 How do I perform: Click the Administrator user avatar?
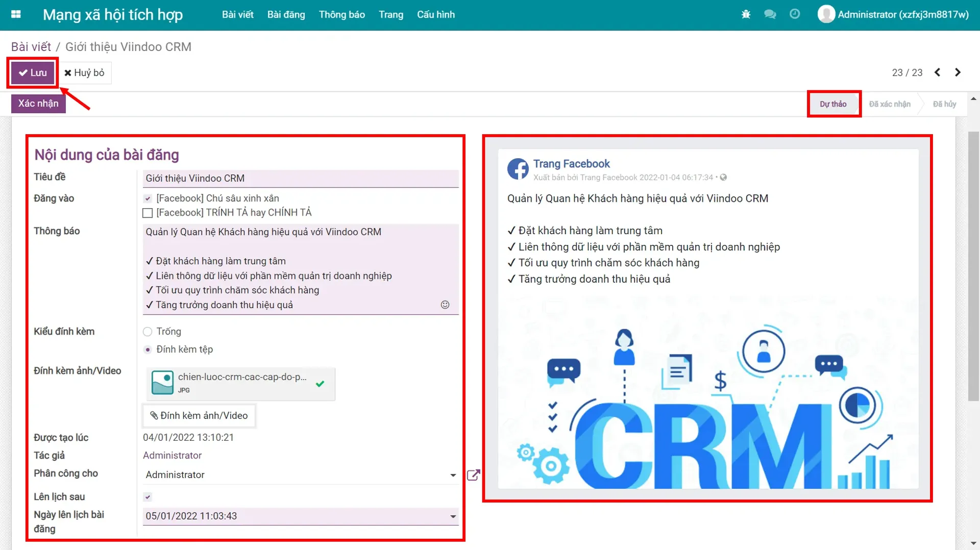826,14
